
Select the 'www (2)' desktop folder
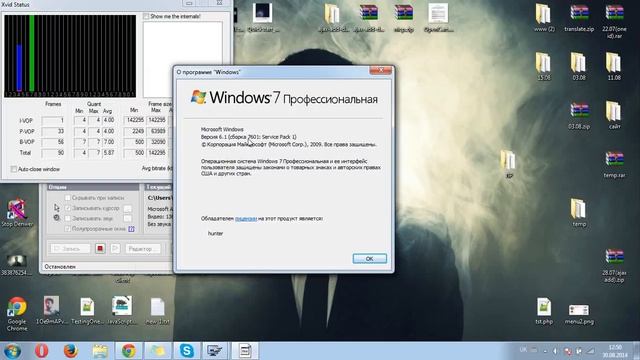click(x=544, y=18)
